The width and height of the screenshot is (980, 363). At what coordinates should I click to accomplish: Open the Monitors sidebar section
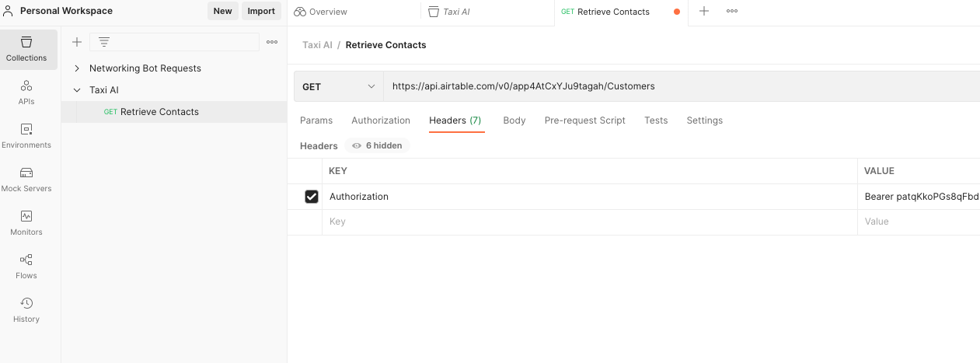tap(26, 224)
